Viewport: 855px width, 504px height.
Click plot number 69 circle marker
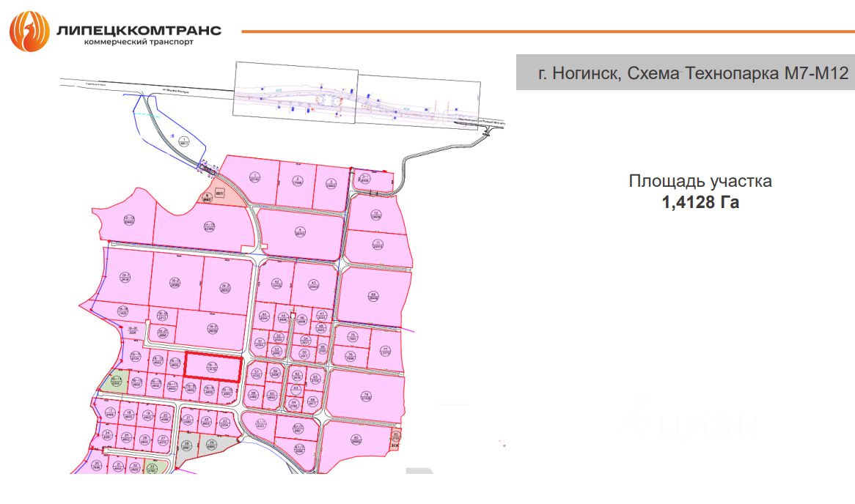pos(373,297)
